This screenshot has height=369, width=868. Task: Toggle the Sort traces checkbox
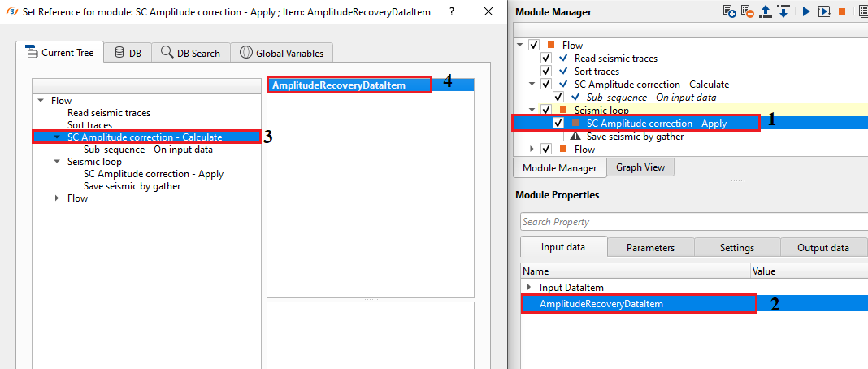546,72
